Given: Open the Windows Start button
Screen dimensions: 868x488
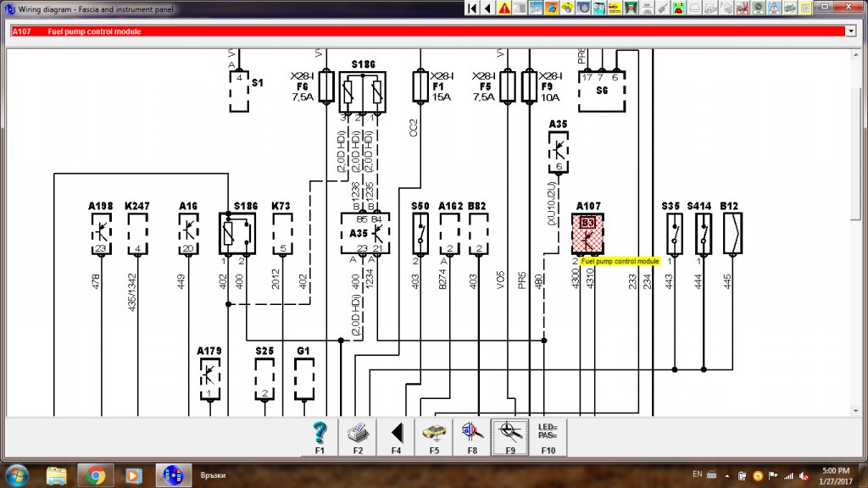Looking at the screenshot, I should point(16,474).
